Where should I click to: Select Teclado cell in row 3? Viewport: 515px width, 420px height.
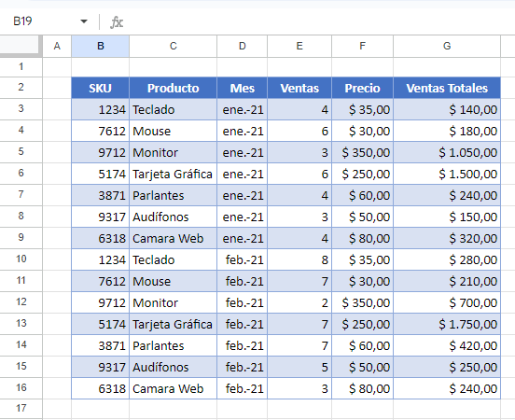pyautogui.click(x=174, y=109)
